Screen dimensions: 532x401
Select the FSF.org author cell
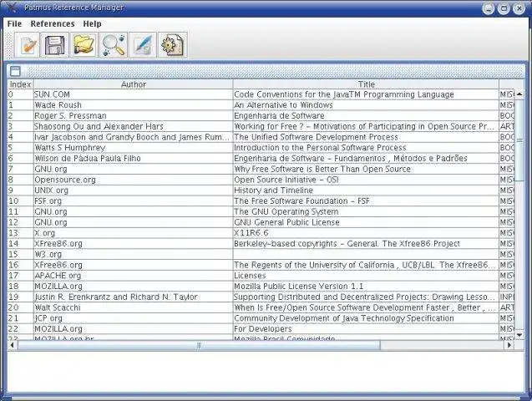pos(134,200)
